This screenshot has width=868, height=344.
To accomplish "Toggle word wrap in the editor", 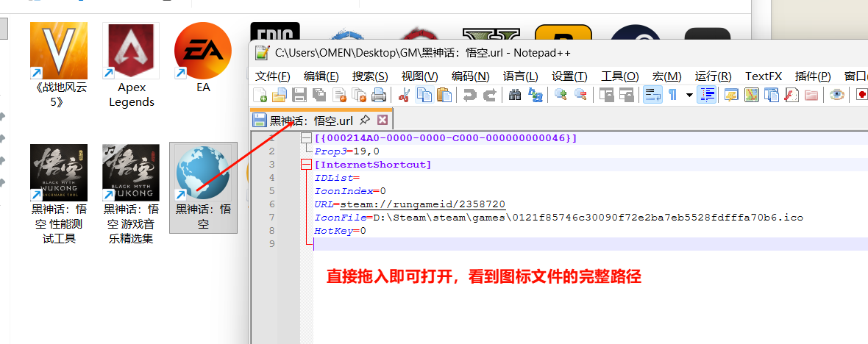I will (x=652, y=95).
